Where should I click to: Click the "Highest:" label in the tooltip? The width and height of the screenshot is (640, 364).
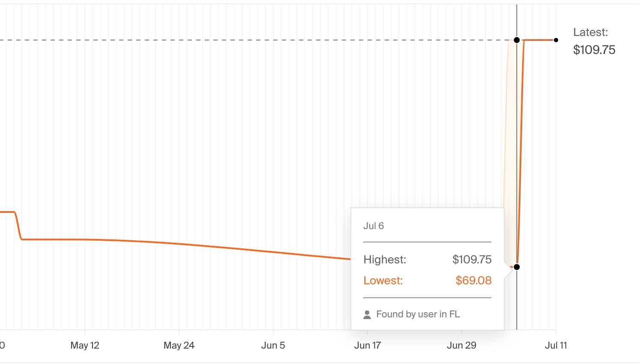click(385, 260)
